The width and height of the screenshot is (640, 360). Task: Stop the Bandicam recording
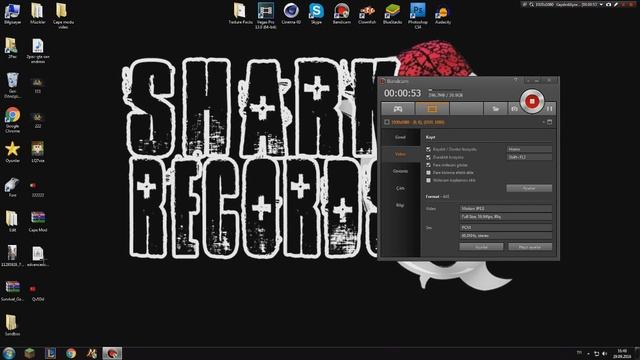coord(531,101)
